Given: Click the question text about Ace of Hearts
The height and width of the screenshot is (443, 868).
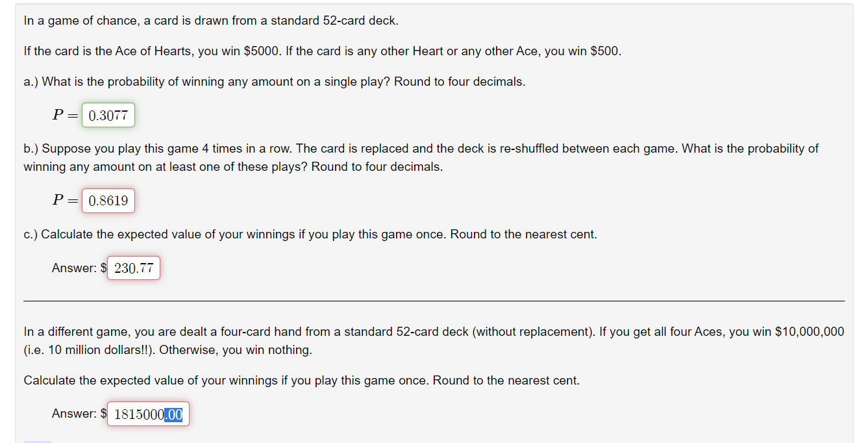Looking at the screenshot, I should [x=323, y=51].
